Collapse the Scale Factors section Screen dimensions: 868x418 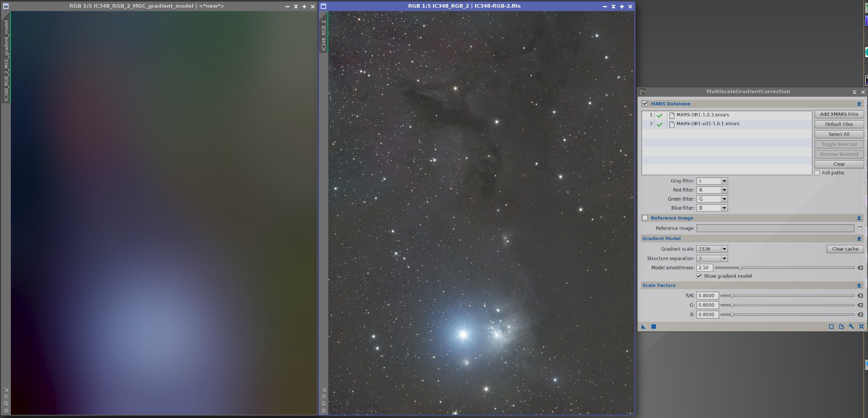point(859,286)
